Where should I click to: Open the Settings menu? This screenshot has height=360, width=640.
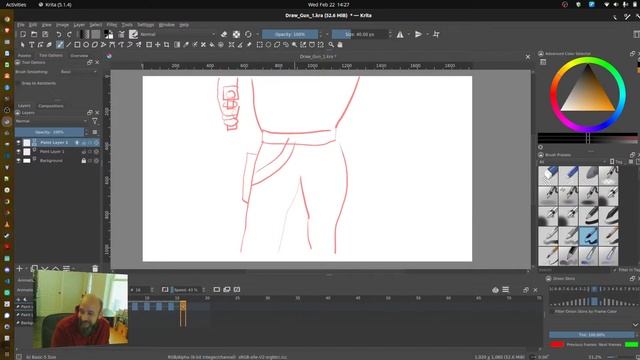[145, 25]
